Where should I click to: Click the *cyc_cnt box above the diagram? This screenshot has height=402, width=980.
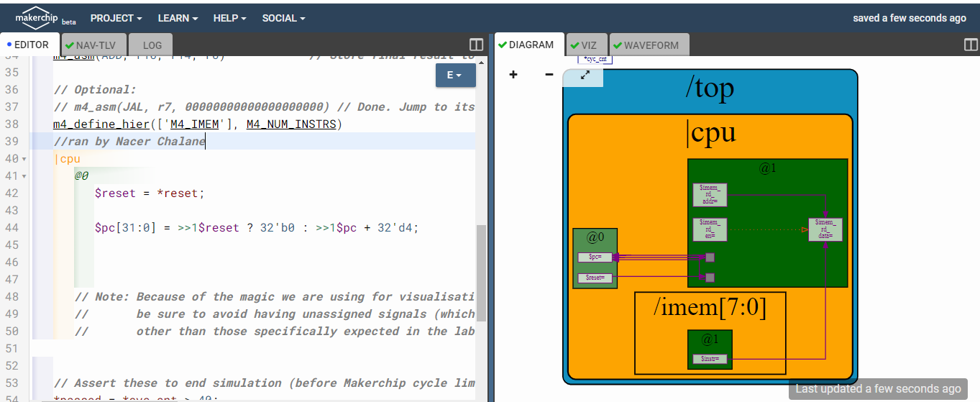595,60
